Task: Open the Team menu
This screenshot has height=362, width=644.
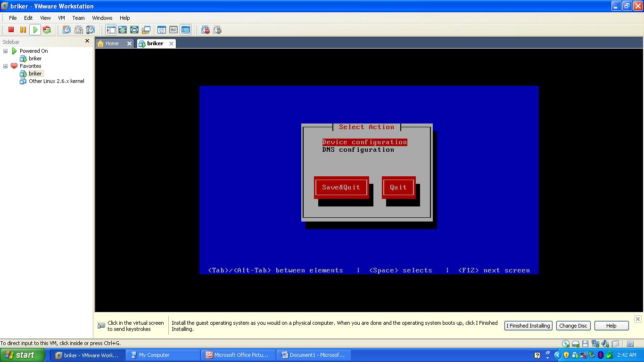Action: coord(78,18)
